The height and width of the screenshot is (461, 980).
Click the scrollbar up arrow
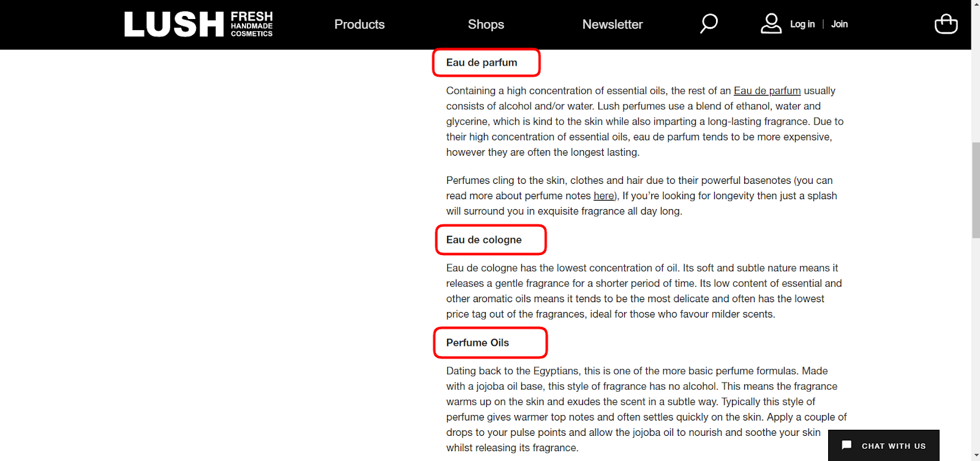[976, 4]
